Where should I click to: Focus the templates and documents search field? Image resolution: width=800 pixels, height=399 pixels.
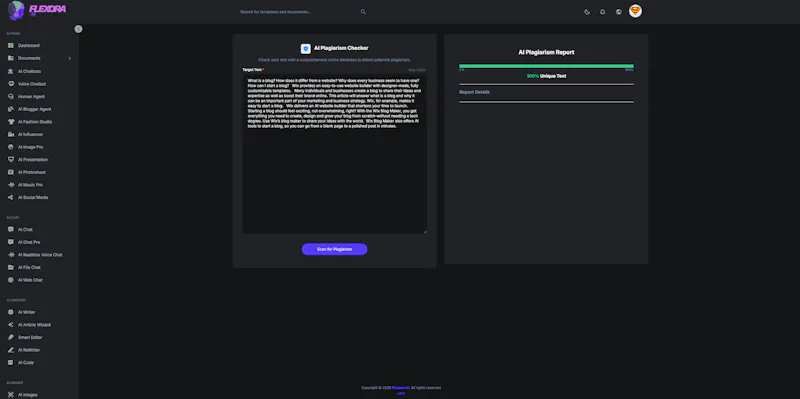point(298,12)
